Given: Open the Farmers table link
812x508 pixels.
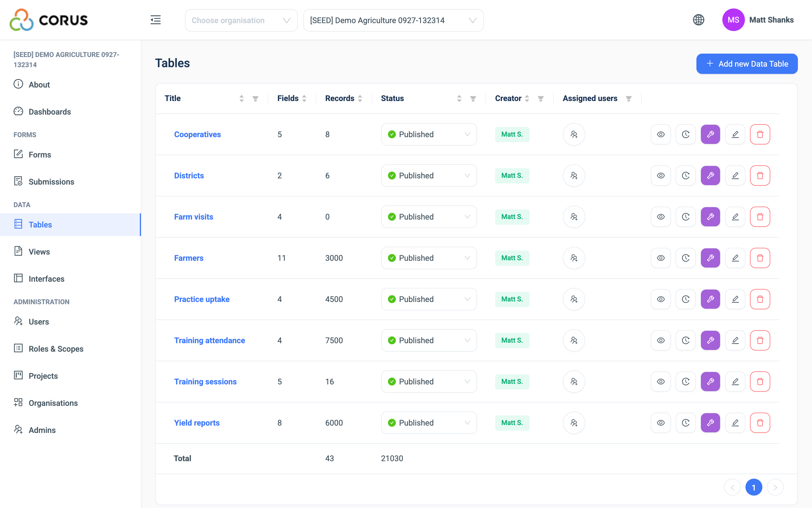Looking at the screenshot, I should pos(189,258).
